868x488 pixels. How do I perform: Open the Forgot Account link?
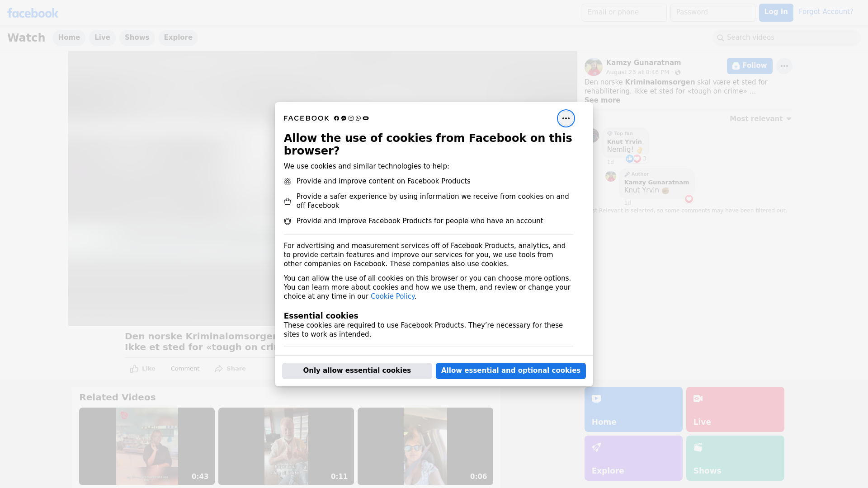(x=826, y=12)
